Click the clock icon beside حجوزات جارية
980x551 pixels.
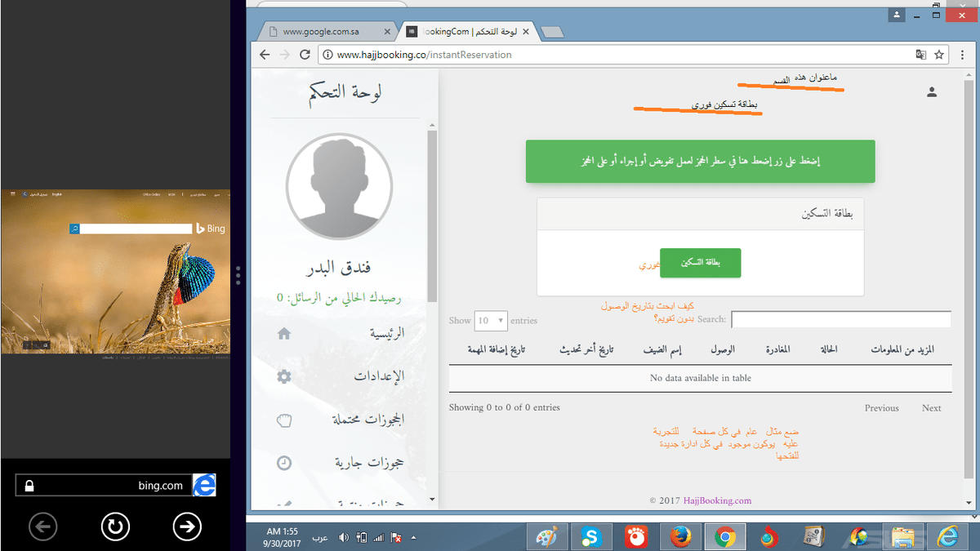pos(283,463)
